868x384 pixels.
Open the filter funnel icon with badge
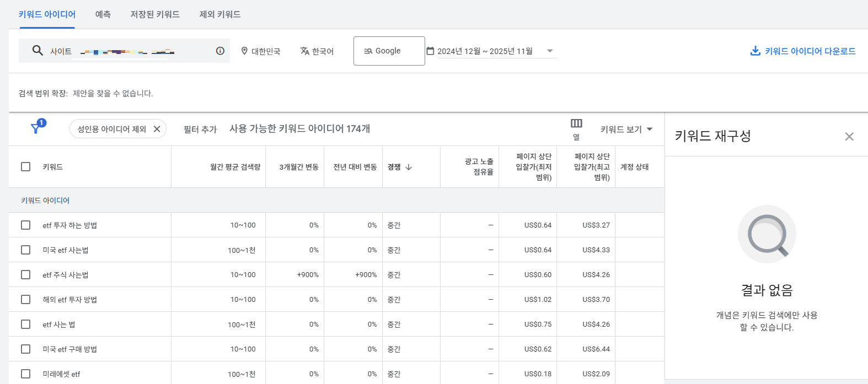click(x=37, y=127)
